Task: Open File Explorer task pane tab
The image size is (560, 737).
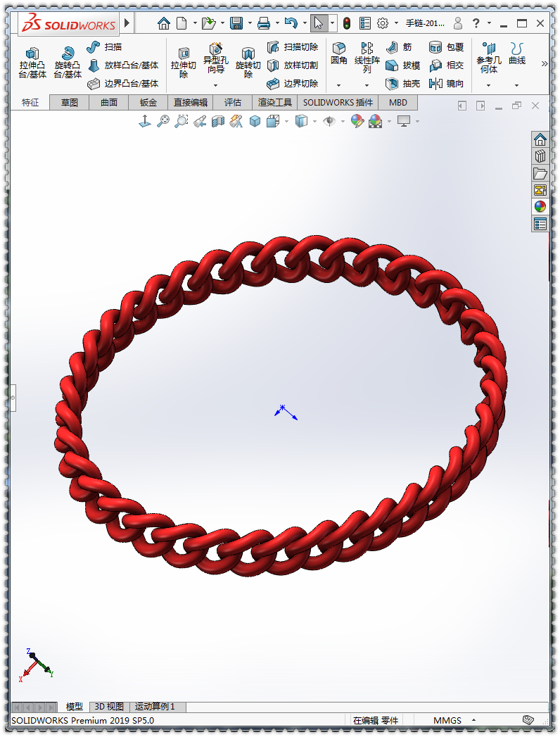Action: (x=540, y=173)
